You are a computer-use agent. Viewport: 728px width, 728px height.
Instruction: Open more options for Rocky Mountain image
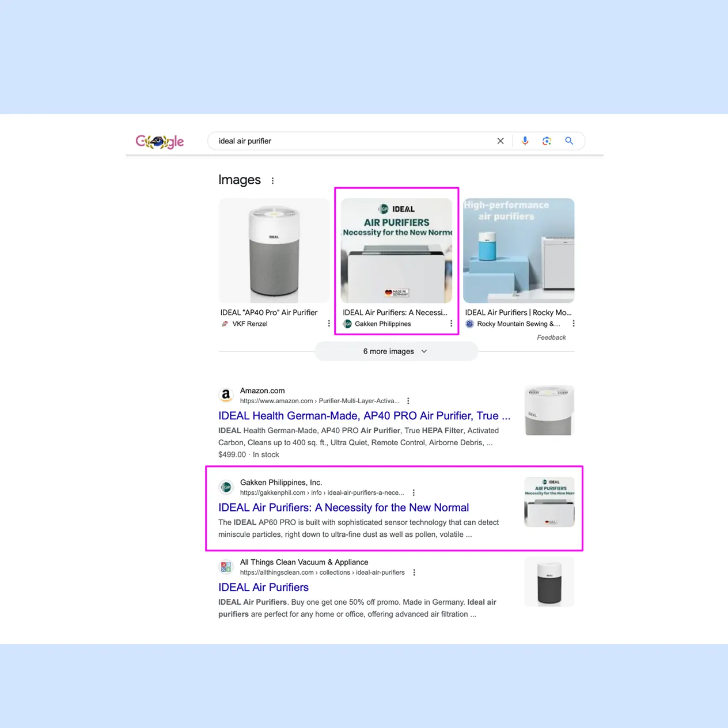click(x=574, y=324)
